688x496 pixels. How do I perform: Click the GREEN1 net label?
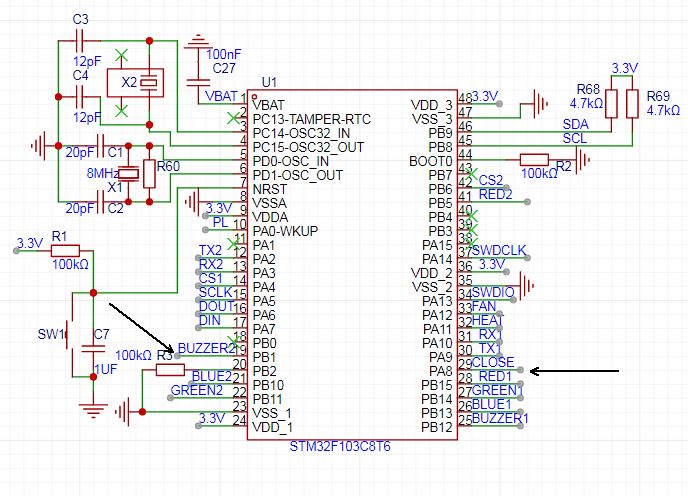click(x=498, y=391)
